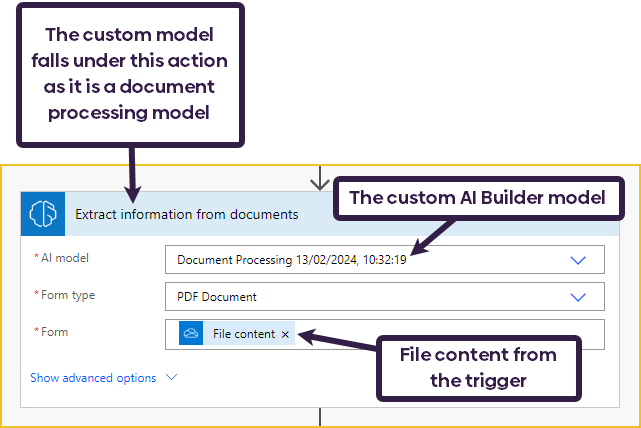The height and width of the screenshot is (428, 641).
Task: Open the Form type dropdown
Action: (578, 297)
